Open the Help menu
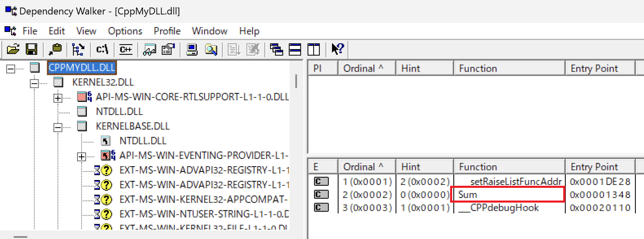 coord(249,31)
